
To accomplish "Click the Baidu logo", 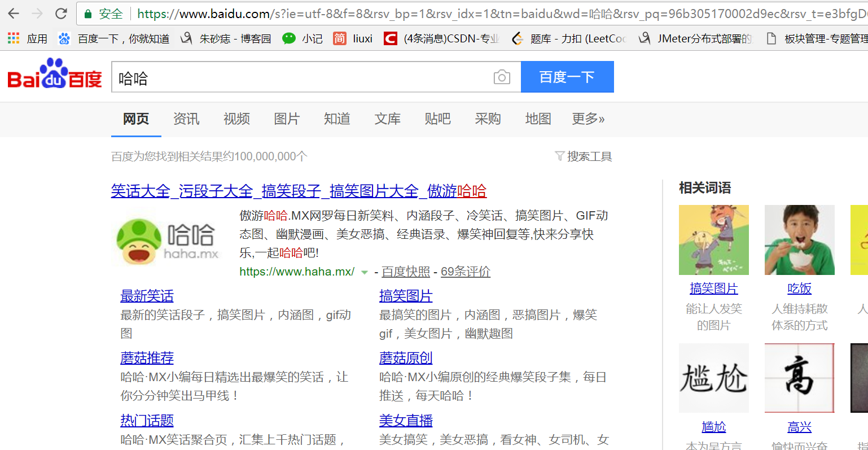I will click(55, 74).
